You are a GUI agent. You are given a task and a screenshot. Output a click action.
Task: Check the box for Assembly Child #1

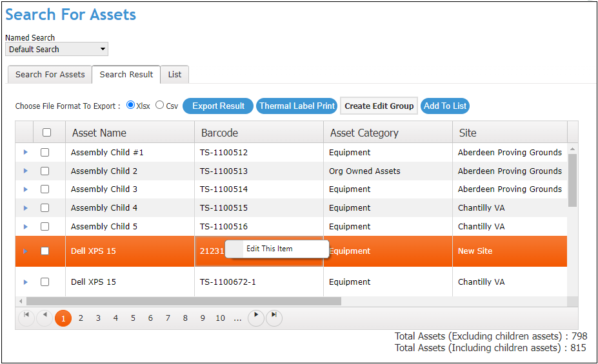45,152
